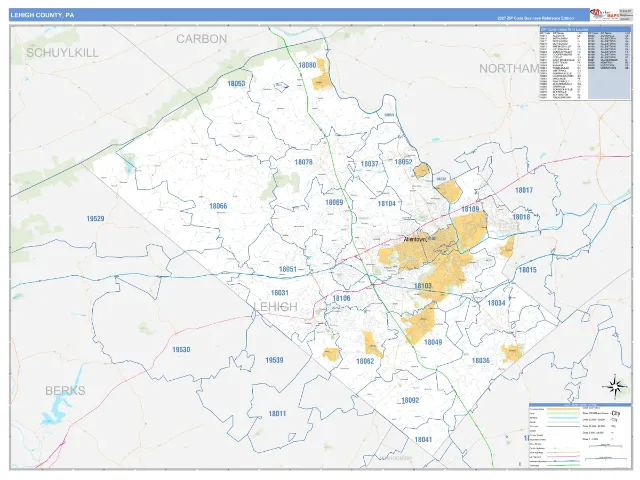Click ZIP code label 18066
This screenshot has height=480, width=640.
click(x=218, y=206)
